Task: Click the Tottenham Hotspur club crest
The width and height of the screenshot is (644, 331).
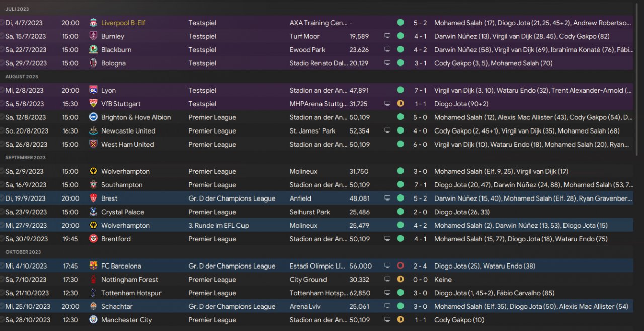Action: (x=93, y=293)
